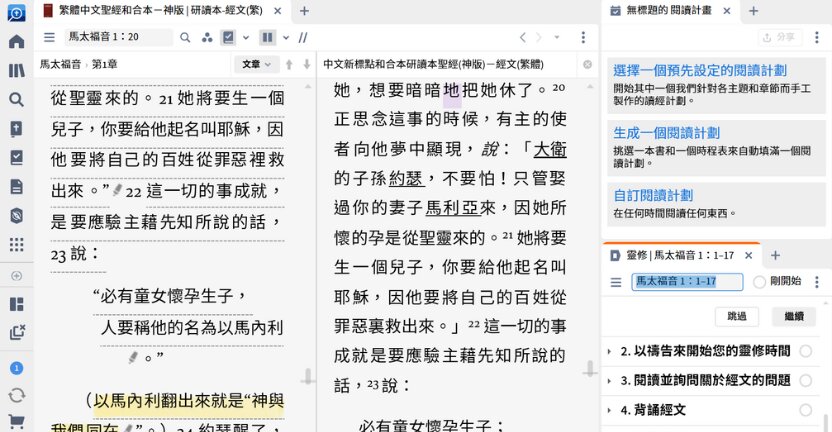Open the 文章 navigation dropdown
This screenshot has height=432, width=832.
click(256, 64)
